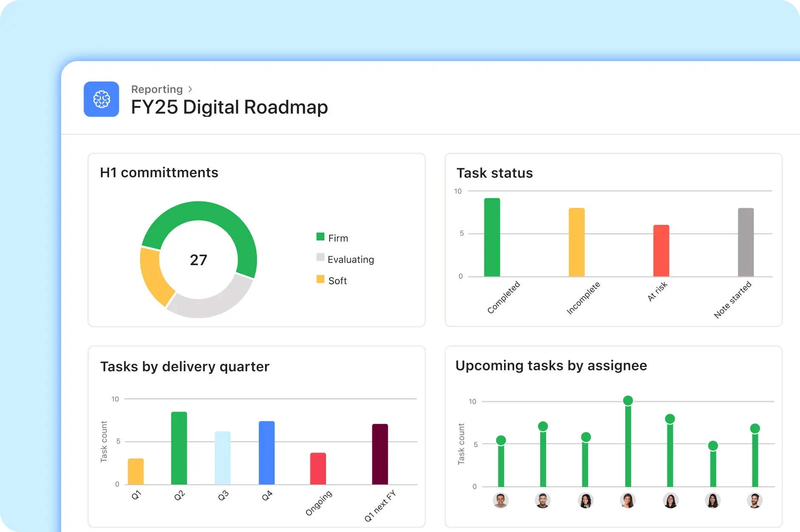
Task: Click the tallest lollipop marker at 10
Action: [628, 400]
